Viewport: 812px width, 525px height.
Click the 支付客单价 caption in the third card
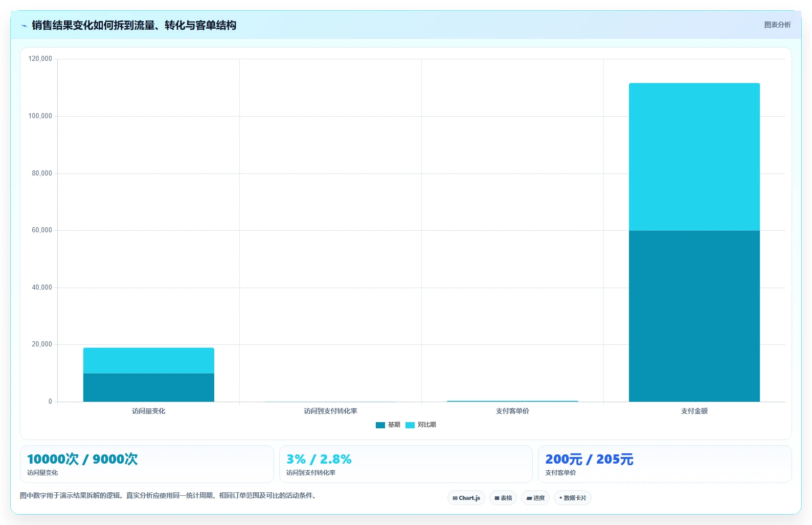(x=560, y=473)
